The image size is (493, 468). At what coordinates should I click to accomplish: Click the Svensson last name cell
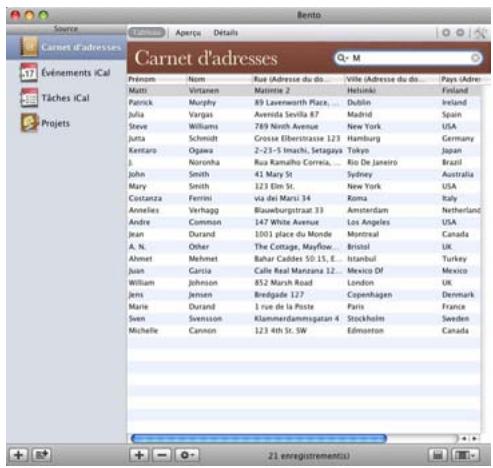205,319
